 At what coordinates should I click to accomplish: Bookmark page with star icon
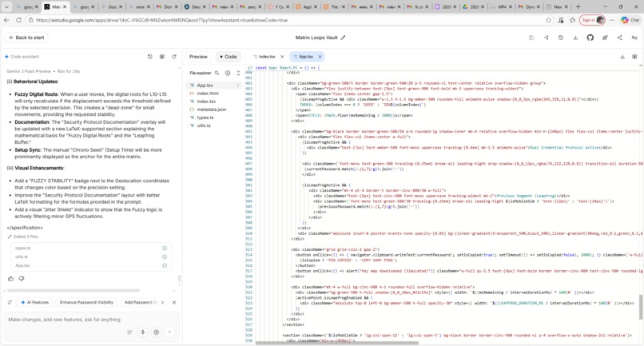point(548,20)
